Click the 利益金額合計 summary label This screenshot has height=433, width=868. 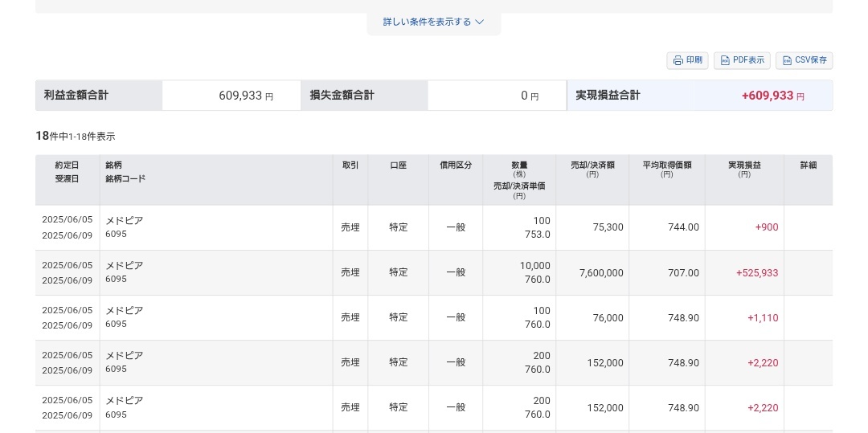point(76,95)
